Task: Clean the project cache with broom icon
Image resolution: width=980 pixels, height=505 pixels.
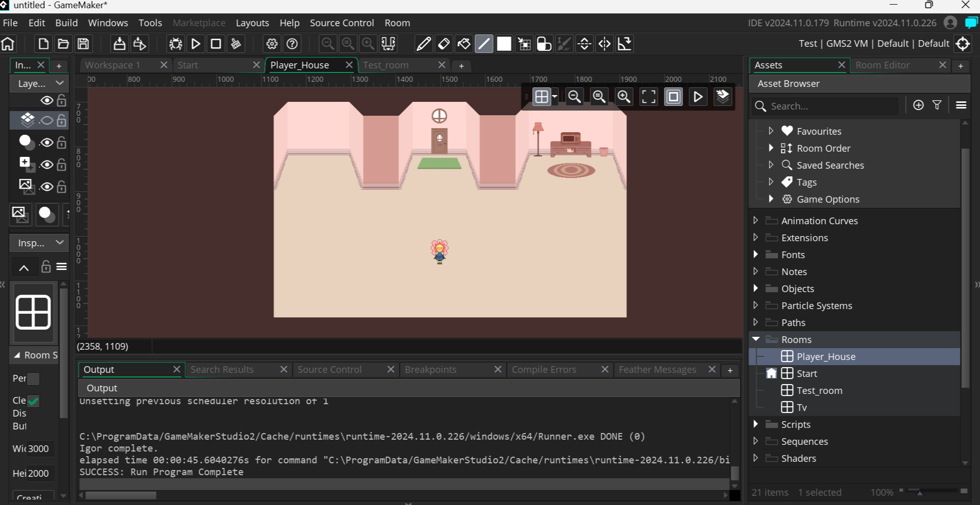Action: pos(236,44)
